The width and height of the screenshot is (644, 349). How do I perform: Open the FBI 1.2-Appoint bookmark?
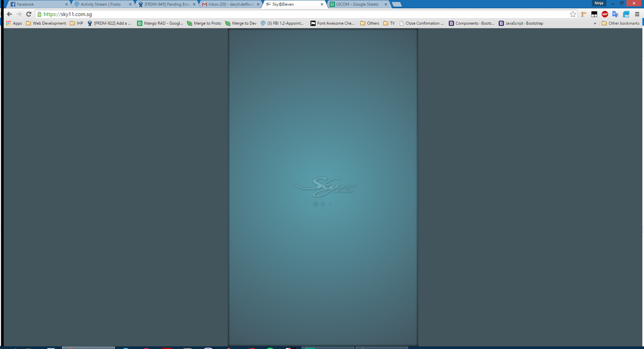pyautogui.click(x=282, y=23)
